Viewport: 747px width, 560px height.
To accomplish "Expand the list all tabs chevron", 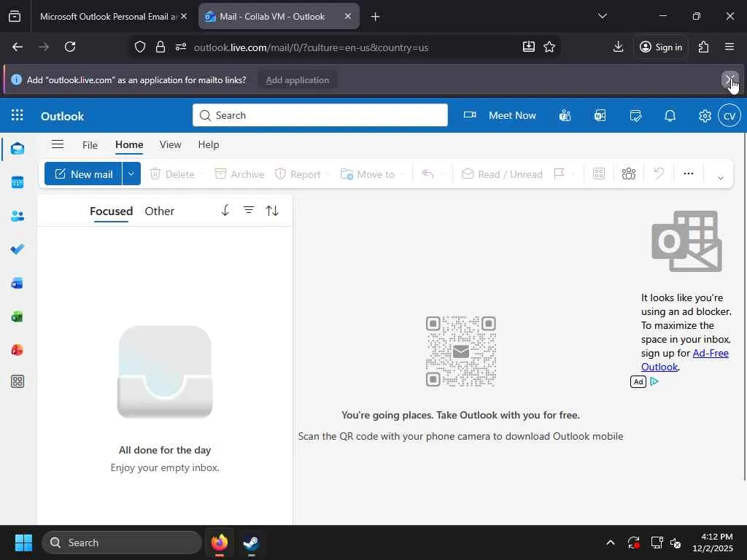I will (603, 16).
